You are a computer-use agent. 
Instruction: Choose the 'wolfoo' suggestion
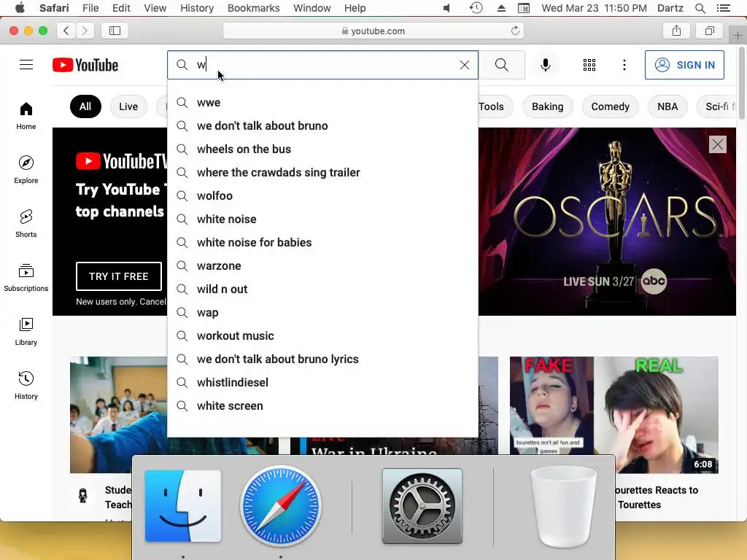322,195
